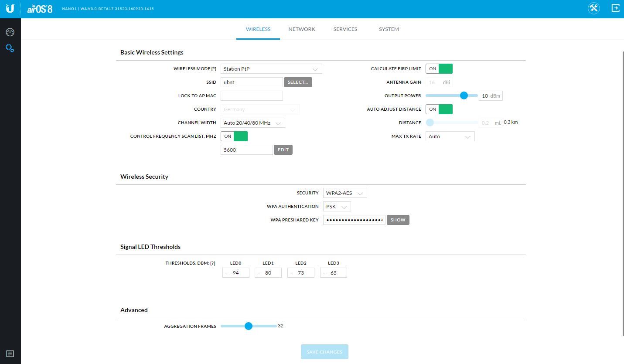The image size is (624, 364).
Task: Toggle Control Frequency Scan List switch
Action: (234, 136)
